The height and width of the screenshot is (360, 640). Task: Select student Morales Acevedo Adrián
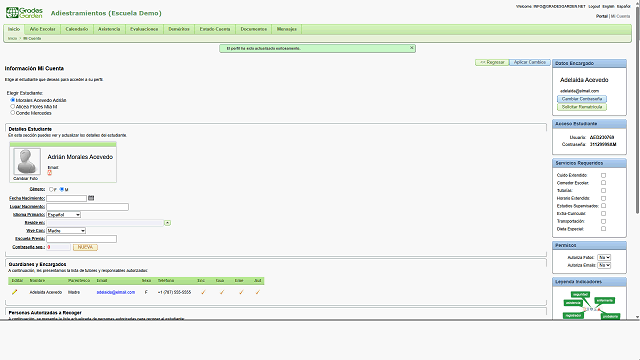coord(13,100)
